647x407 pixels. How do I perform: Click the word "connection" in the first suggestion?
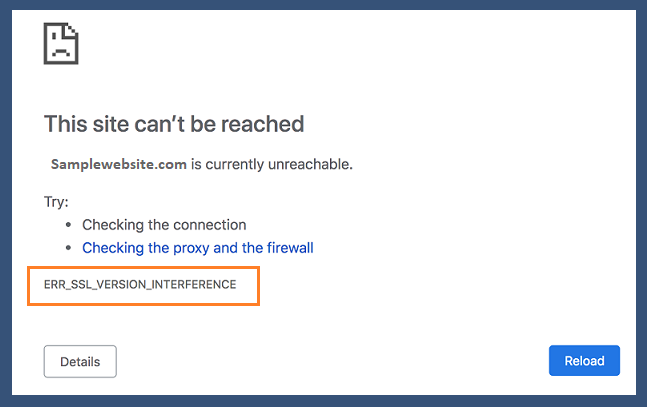coord(211,224)
